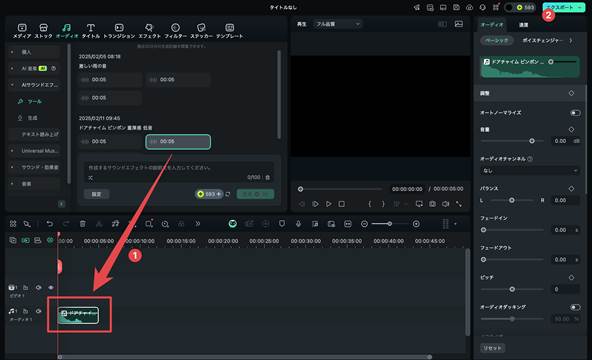Open the ストック (Stock) tab
The image size is (592, 360).
(43, 31)
